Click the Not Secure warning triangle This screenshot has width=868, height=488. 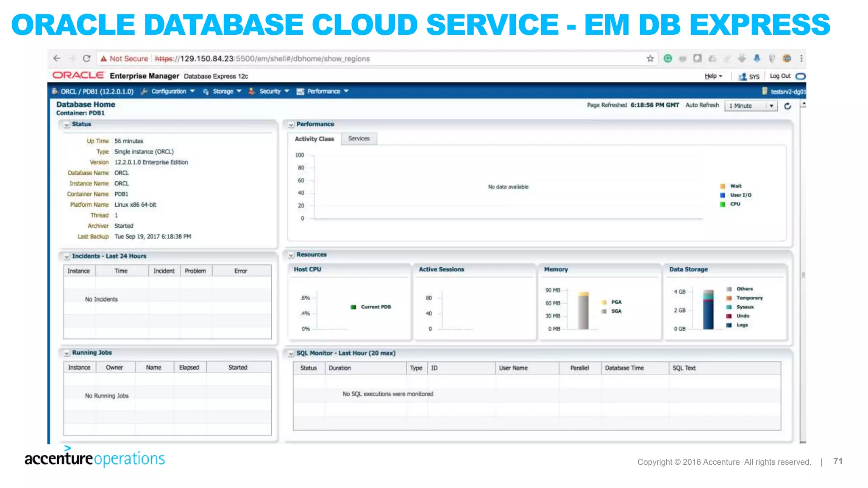tap(103, 59)
